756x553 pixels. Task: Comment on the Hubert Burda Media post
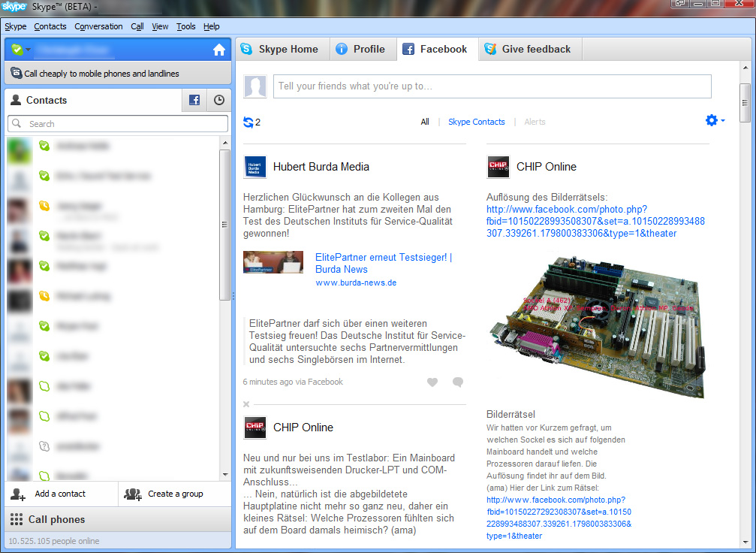458,382
